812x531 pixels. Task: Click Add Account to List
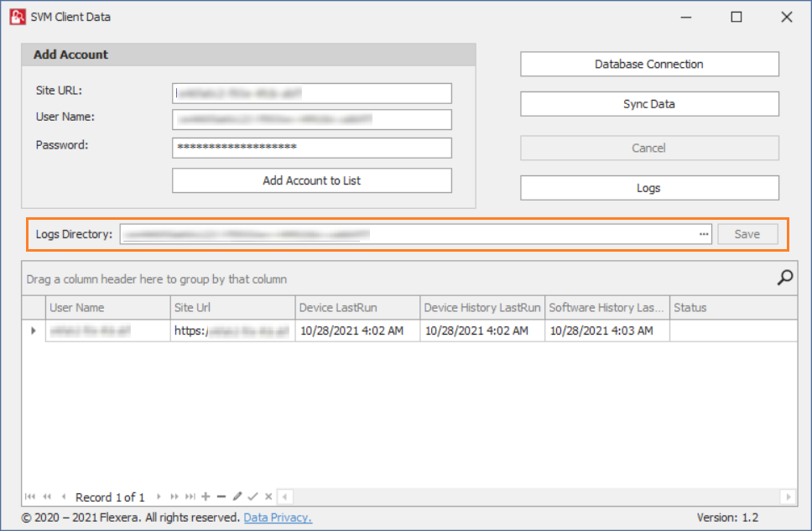click(312, 180)
